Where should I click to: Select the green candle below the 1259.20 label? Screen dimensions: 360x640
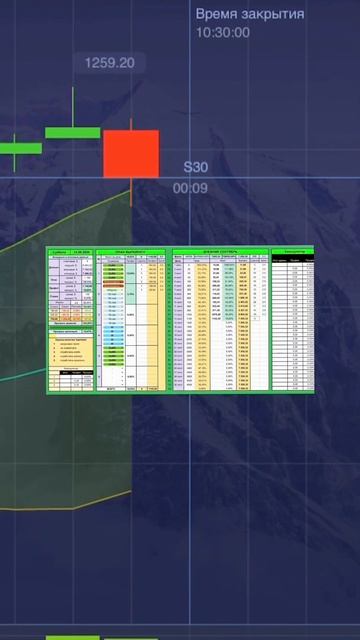[x=73, y=133]
